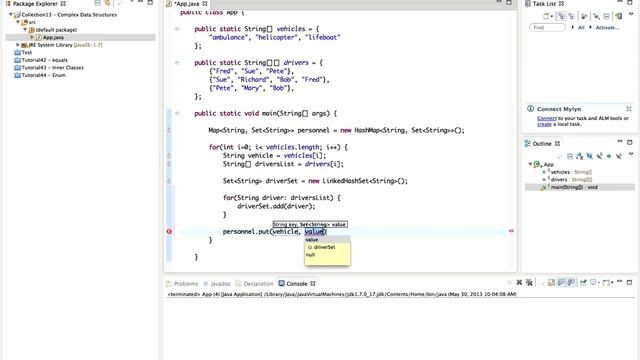Fold the main method

tap(177, 113)
